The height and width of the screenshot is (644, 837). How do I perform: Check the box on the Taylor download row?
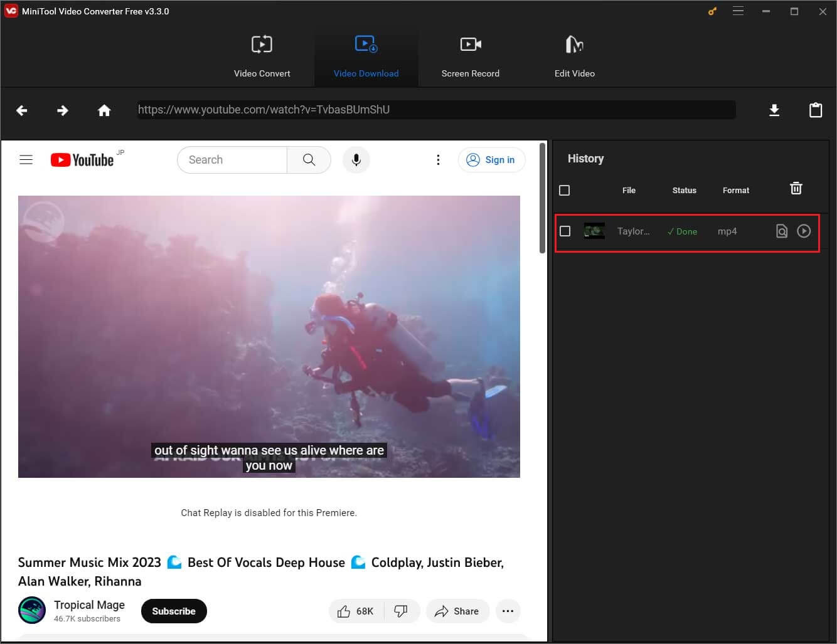pos(565,231)
